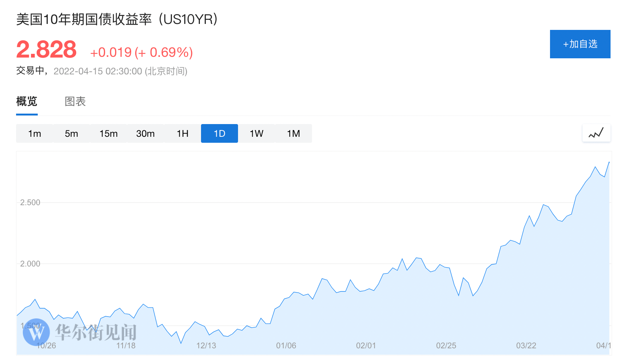Switch to the 1H interval
This screenshot has width=624, height=364.
pyautogui.click(x=182, y=133)
